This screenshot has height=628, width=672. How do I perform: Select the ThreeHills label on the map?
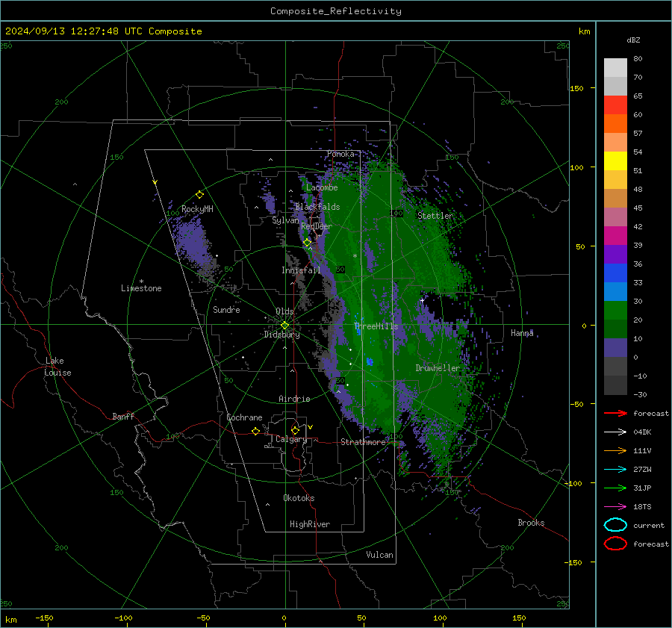click(376, 326)
